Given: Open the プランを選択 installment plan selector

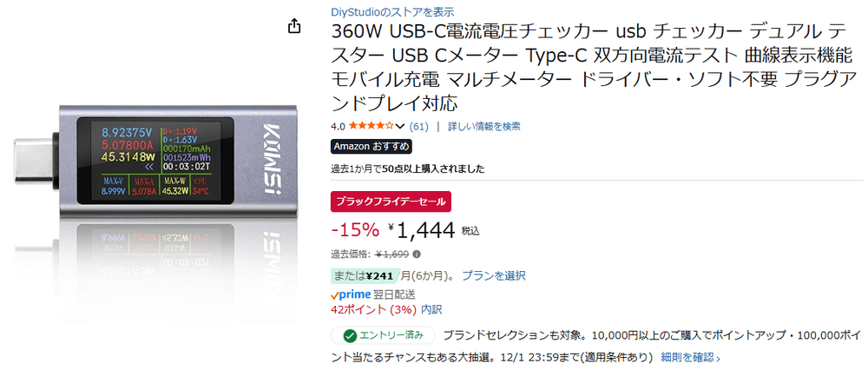Looking at the screenshot, I should 493,275.
